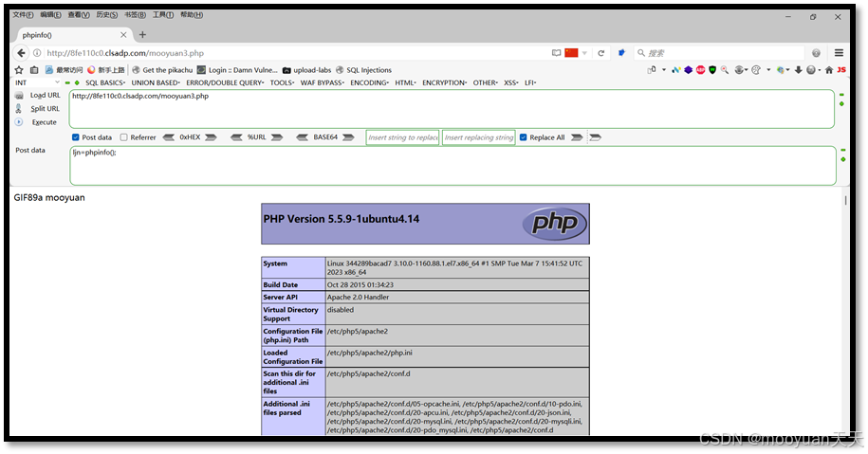Open the ENCODING dropdown menu
This screenshot has width=868, height=454.
pyautogui.click(x=369, y=83)
